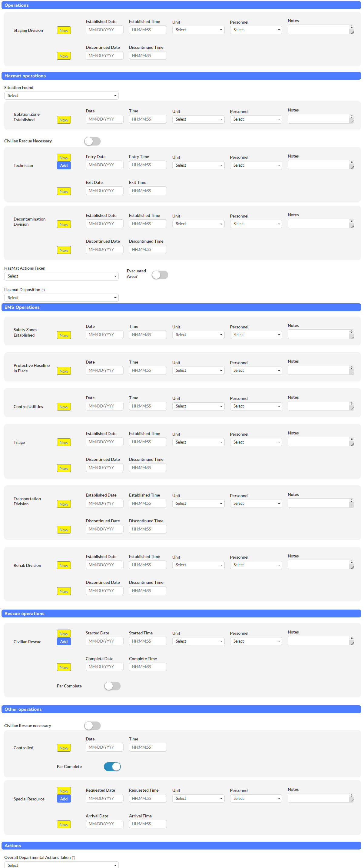364x868 pixels.
Task: Add another Technician entry
Action: click(64, 166)
